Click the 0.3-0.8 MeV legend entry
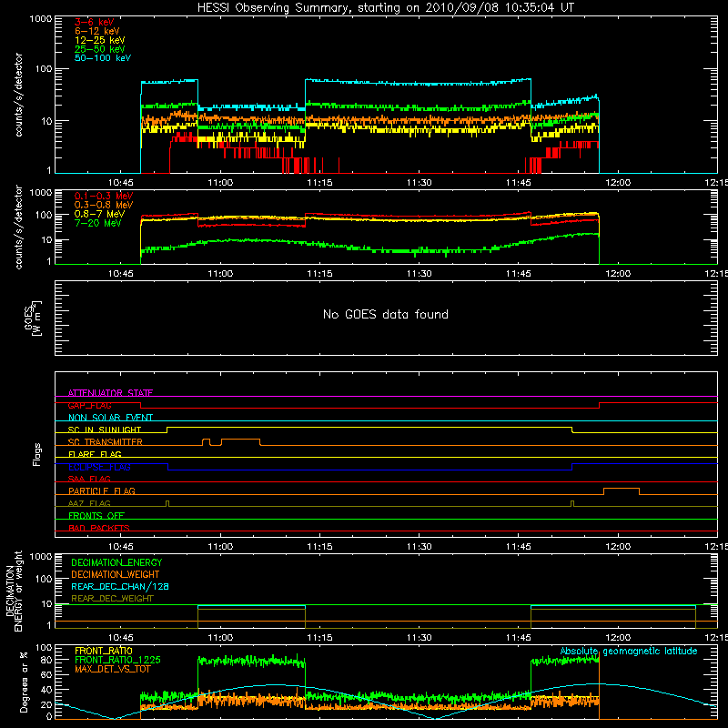The image size is (728, 728). click(104, 205)
